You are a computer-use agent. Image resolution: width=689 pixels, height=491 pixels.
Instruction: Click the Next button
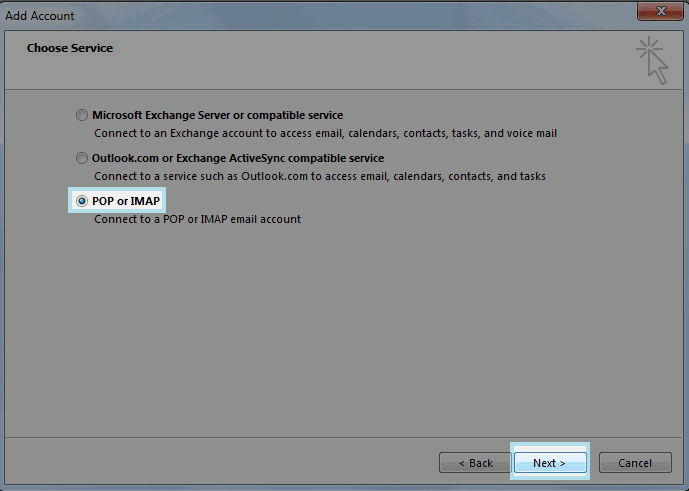click(x=549, y=463)
